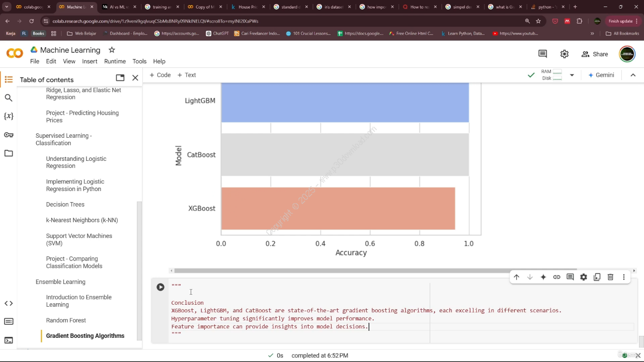Collapse the header with chevron arrow
The image size is (644, 362).
click(x=633, y=75)
